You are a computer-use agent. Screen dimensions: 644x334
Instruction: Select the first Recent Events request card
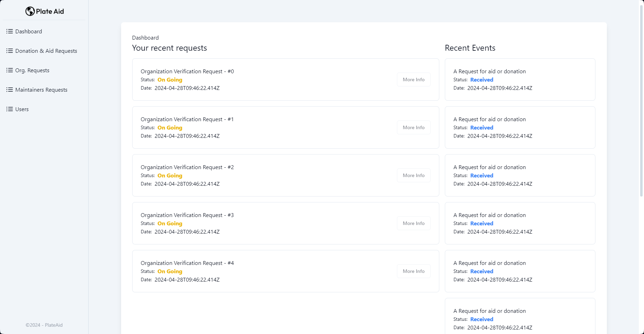[x=520, y=80]
